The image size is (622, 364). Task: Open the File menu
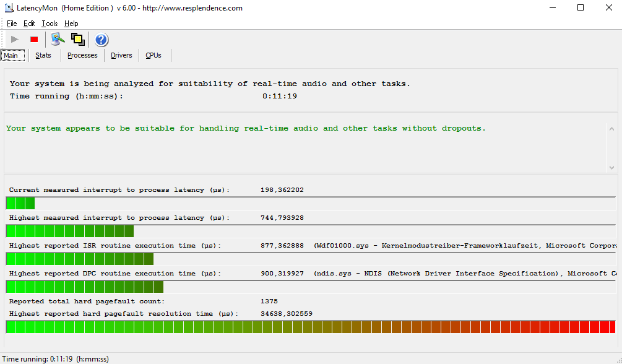tap(12, 24)
